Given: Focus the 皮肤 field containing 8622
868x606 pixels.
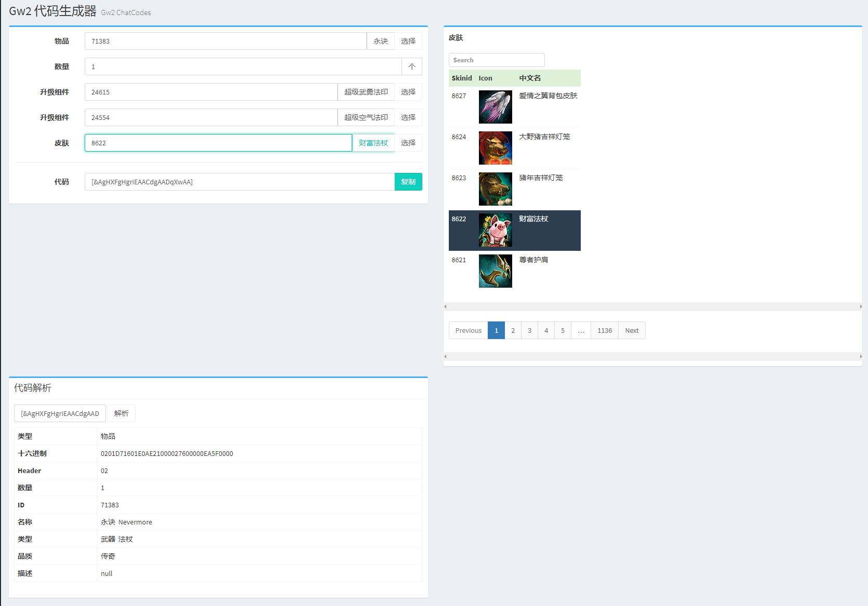Looking at the screenshot, I should click(218, 143).
